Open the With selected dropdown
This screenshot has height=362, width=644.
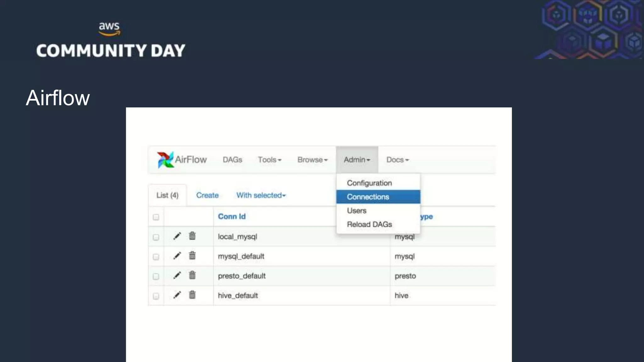pos(261,195)
